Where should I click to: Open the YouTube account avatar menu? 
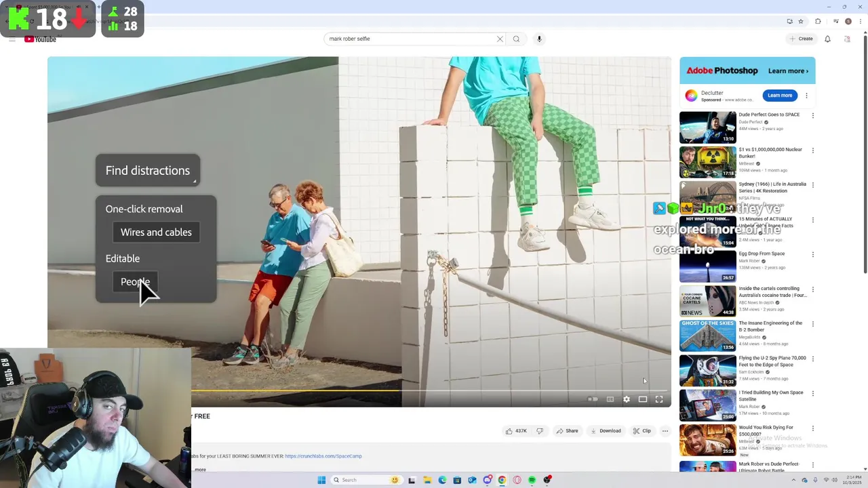(x=847, y=39)
